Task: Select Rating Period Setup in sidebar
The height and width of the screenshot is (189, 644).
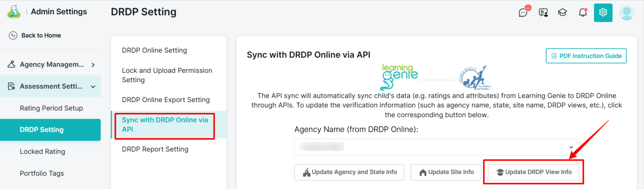Action: (x=51, y=108)
